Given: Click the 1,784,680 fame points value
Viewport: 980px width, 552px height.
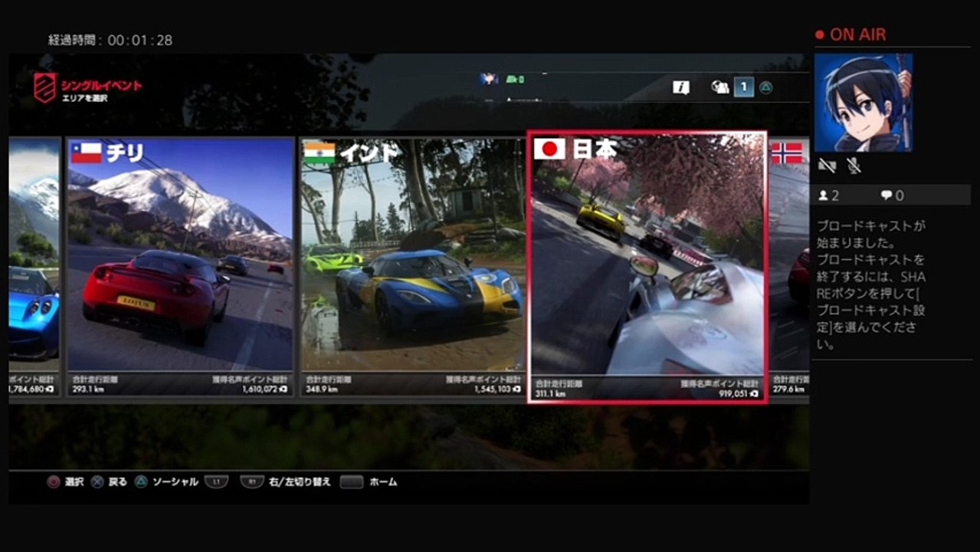Looking at the screenshot, I should point(26,389).
